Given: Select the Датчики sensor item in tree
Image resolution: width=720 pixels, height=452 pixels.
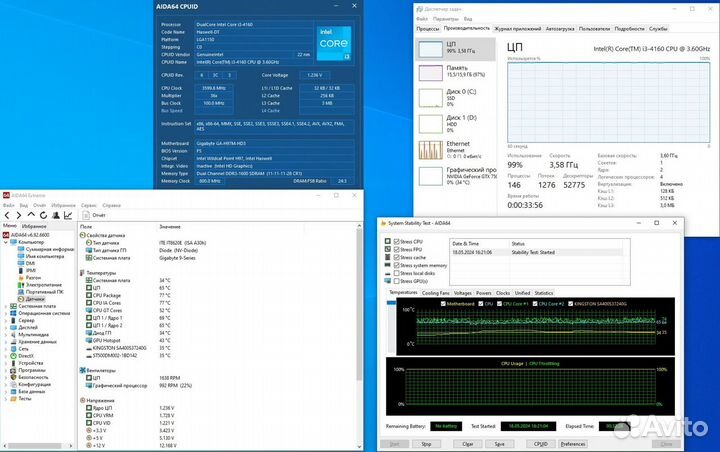Looking at the screenshot, I should (33, 299).
